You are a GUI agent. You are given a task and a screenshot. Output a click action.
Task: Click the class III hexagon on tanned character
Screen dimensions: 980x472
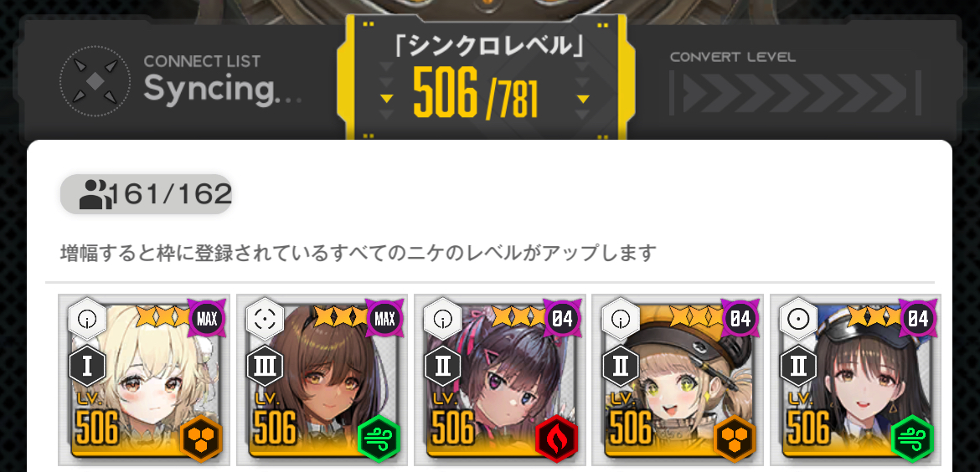(x=265, y=366)
